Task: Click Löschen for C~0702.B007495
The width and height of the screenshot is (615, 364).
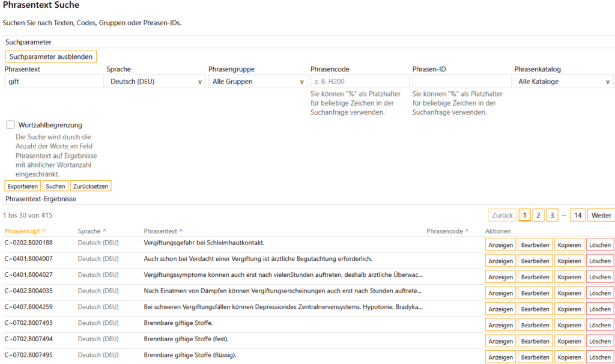Action: [x=600, y=357]
